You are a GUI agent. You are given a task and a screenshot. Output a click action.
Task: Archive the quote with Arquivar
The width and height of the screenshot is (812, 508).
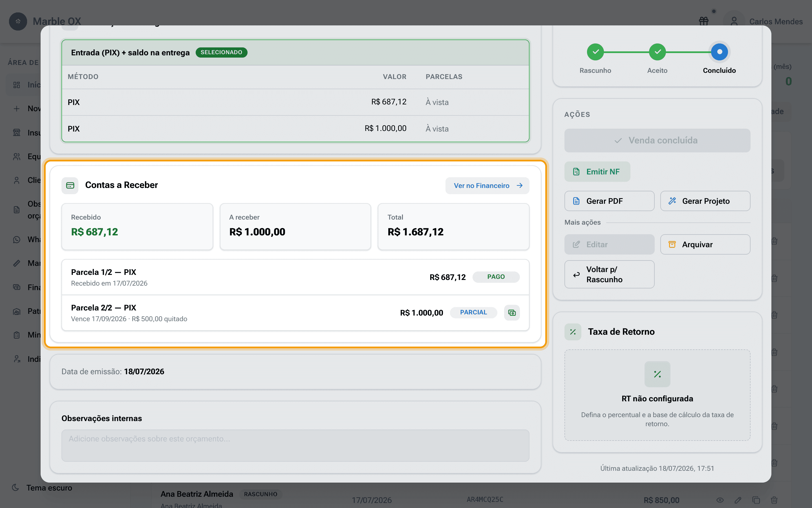click(x=705, y=244)
